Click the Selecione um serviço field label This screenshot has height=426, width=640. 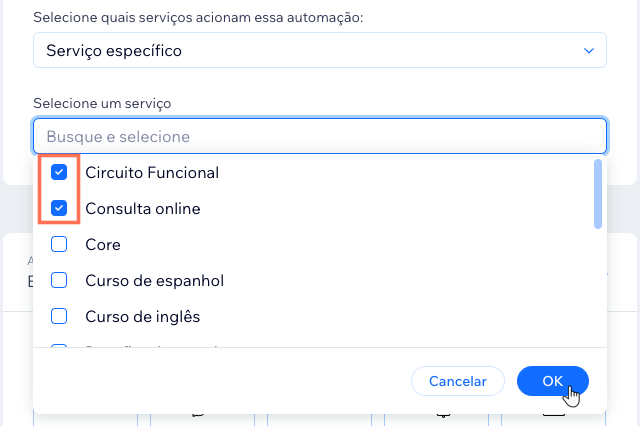(102, 104)
